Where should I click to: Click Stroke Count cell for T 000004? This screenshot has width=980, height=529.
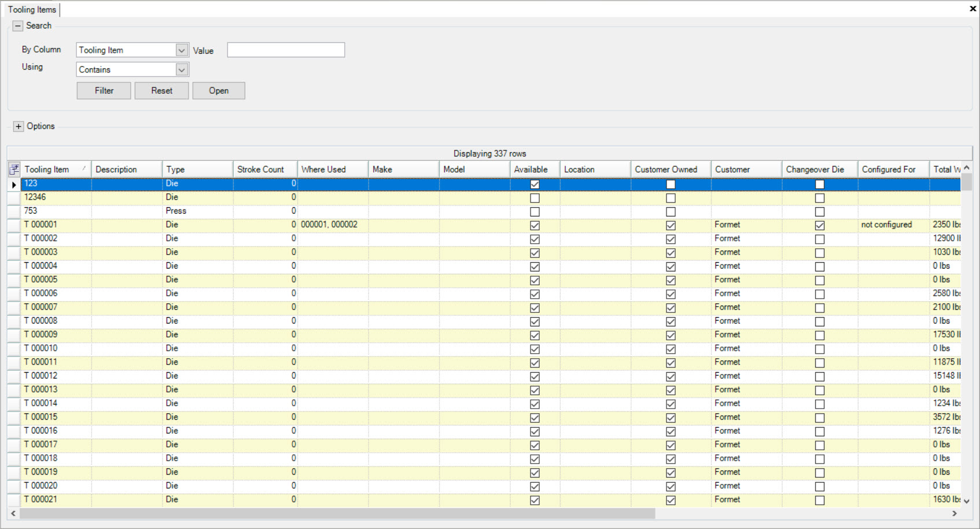pos(266,266)
